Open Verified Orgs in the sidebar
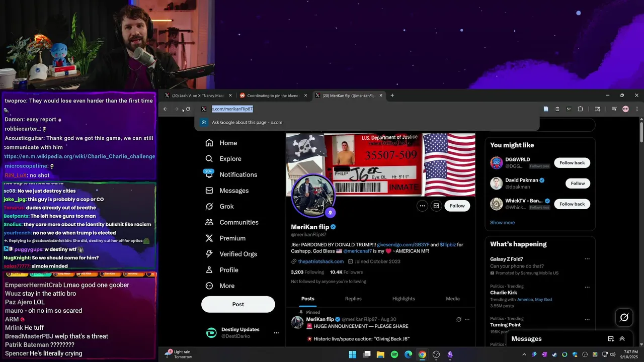The height and width of the screenshot is (362, 644). point(231,254)
